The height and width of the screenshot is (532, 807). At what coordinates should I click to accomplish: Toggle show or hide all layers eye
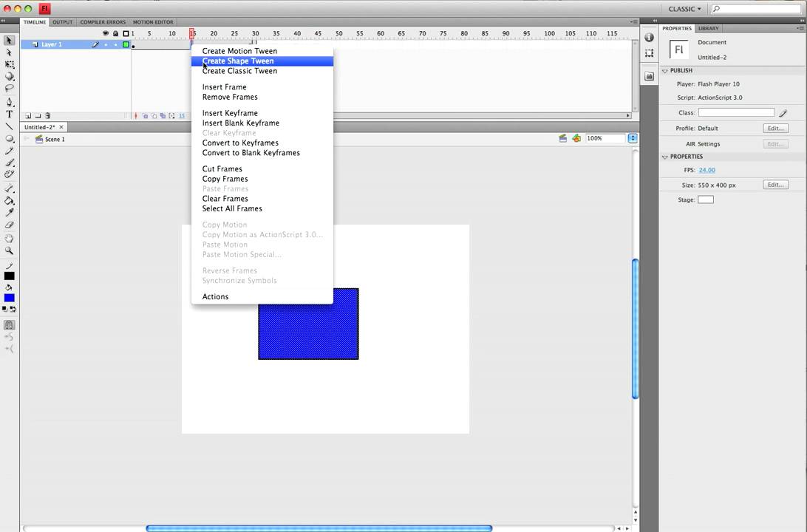point(106,33)
